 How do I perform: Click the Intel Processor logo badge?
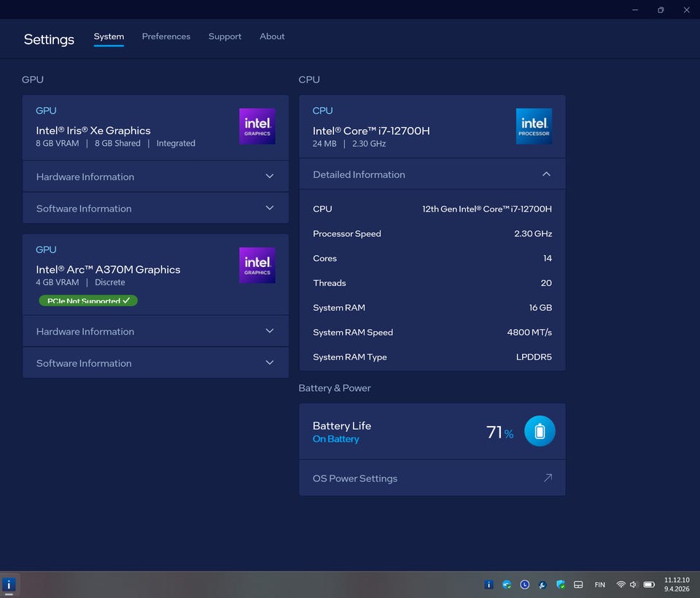tap(534, 126)
